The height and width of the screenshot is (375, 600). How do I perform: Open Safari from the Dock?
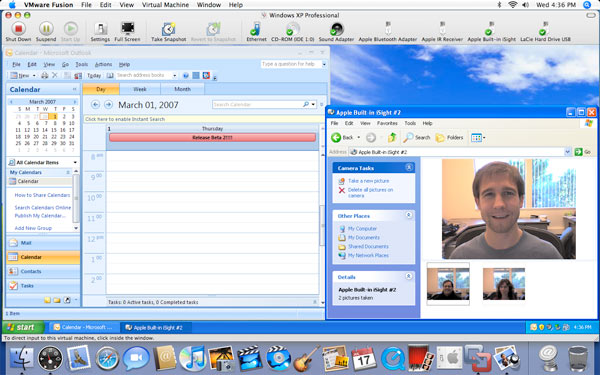(x=107, y=359)
